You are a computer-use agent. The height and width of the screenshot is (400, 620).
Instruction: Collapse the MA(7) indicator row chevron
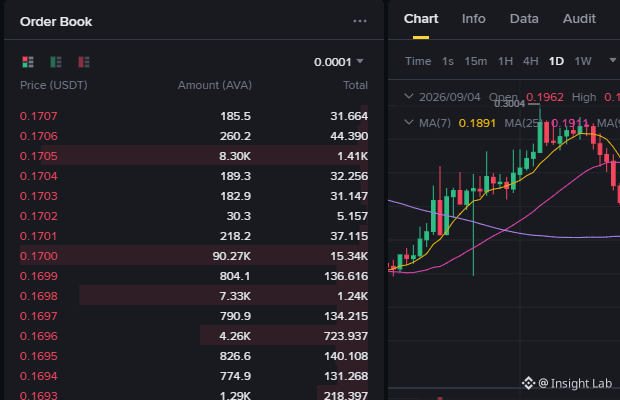click(x=409, y=123)
